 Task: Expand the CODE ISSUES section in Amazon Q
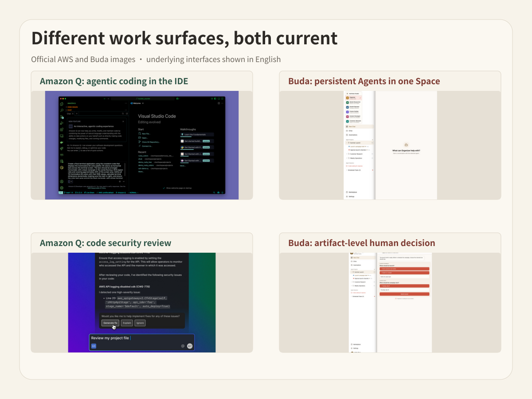point(71,107)
